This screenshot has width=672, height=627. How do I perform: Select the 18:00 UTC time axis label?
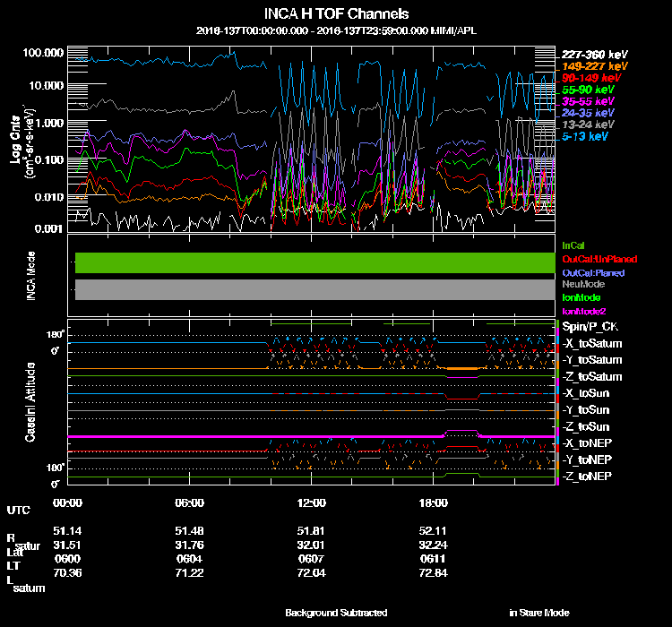[432, 502]
